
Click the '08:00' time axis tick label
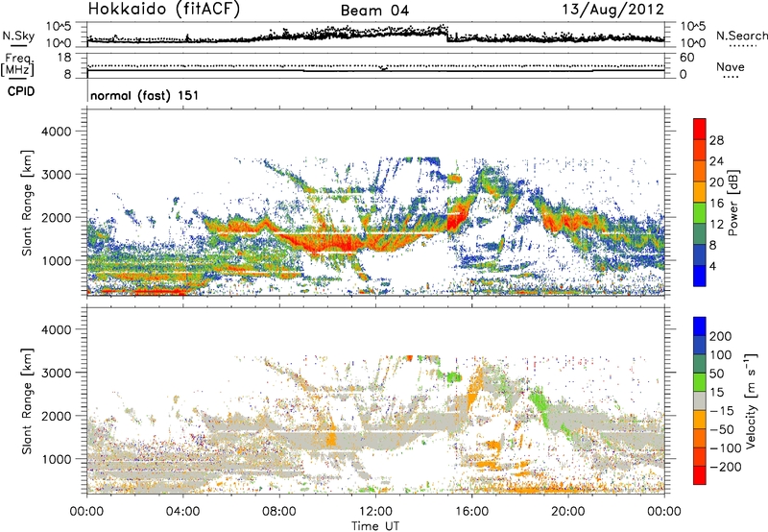279,512
